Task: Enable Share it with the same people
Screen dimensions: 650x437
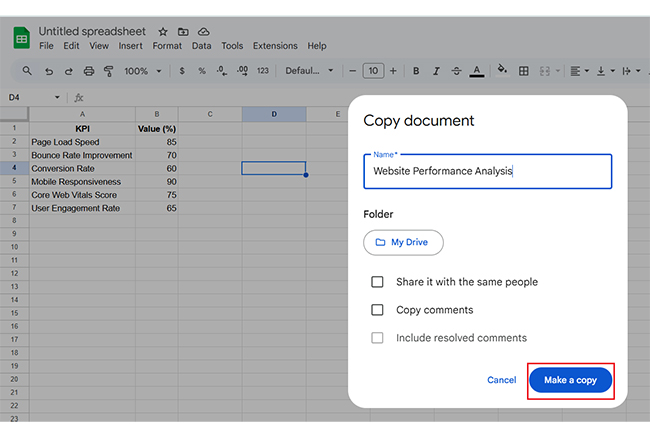Action: pos(377,282)
